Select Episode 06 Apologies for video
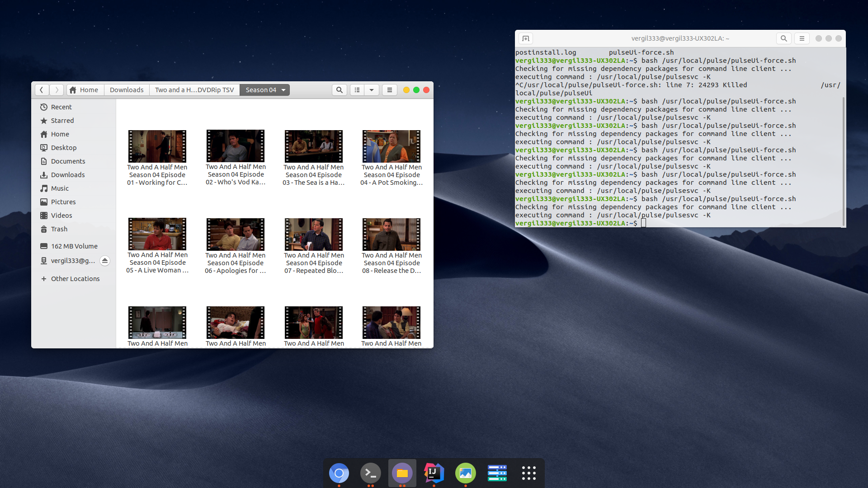868x488 pixels. tap(236, 246)
